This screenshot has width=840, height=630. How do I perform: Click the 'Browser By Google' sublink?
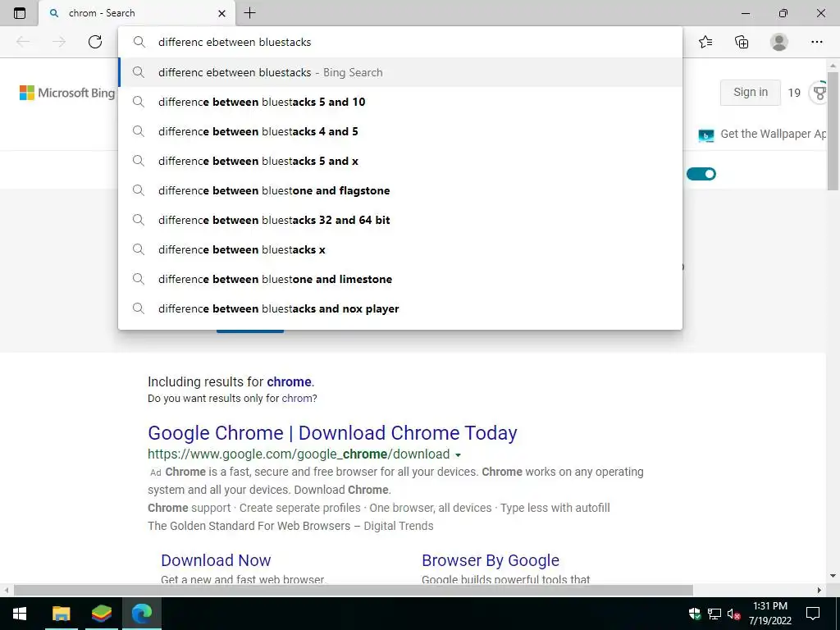[491, 560]
